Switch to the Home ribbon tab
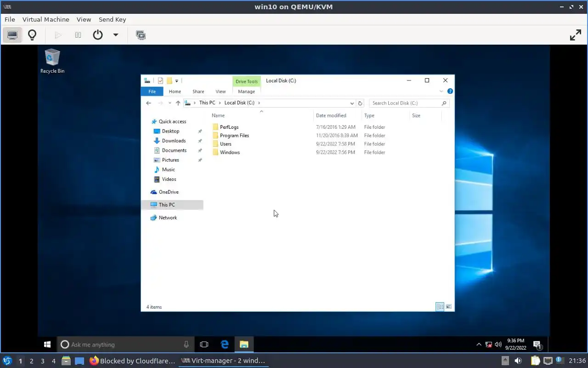The image size is (588, 368). click(175, 92)
